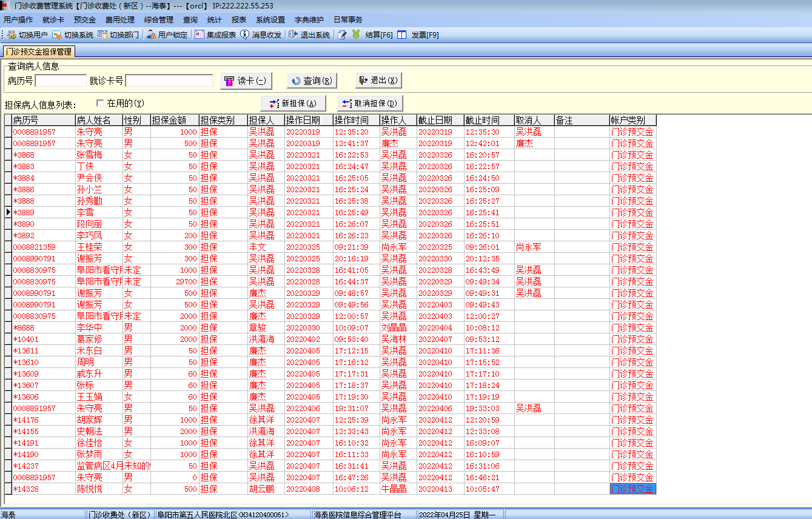Open the 统计 menu
812x519 pixels.
click(x=214, y=20)
